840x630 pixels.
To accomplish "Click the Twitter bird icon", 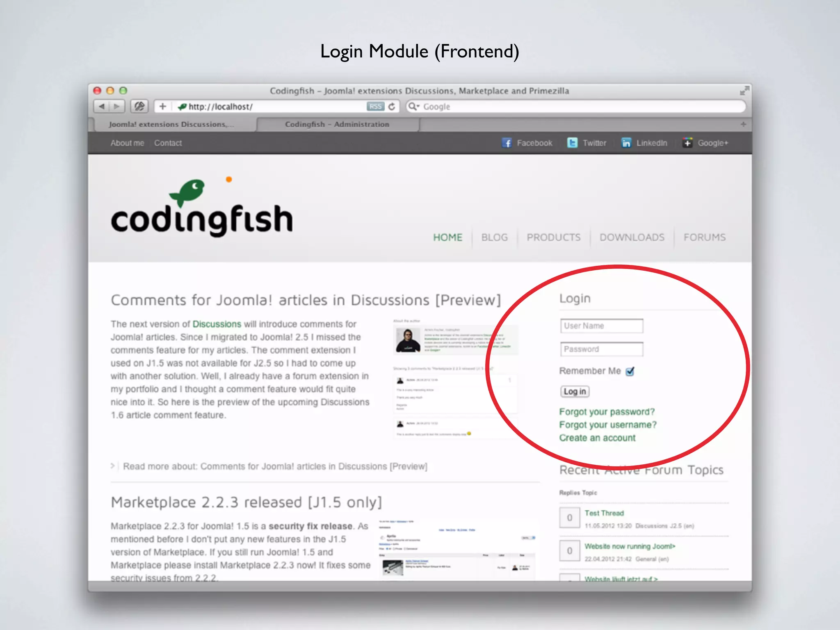I will [x=572, y=143].
